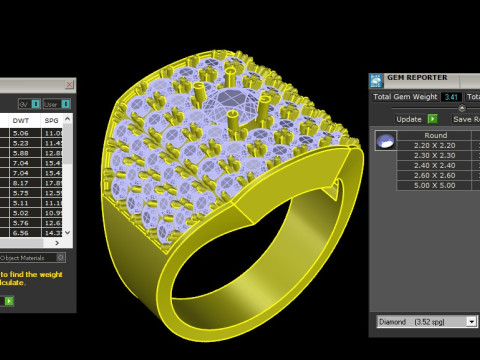This screenshot has height=360, width=480.
Task: Select the 2.60 X 2.60 gem row
Action: (x=434, y=175)
